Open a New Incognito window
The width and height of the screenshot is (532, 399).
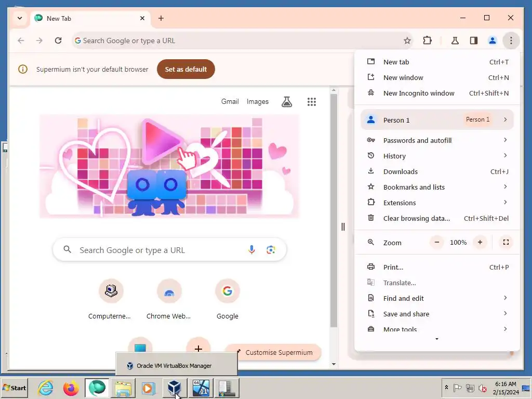click(x=437, y=94)
